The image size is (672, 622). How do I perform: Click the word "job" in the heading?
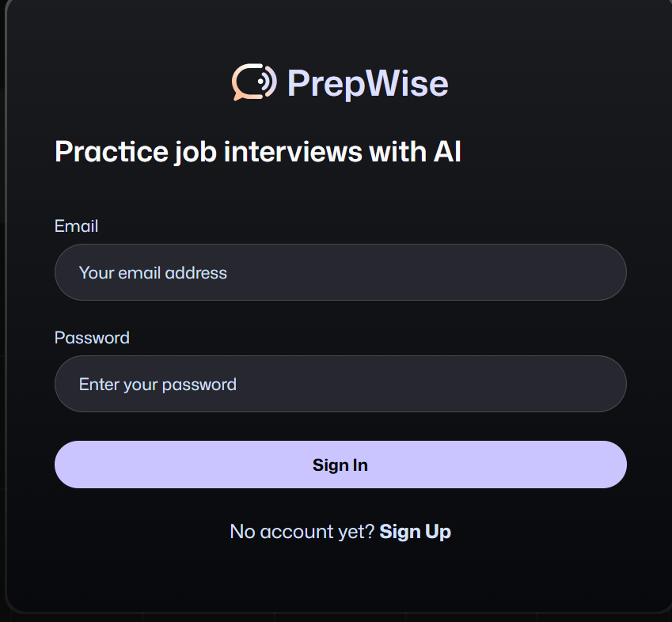click(x=196, y=152)
